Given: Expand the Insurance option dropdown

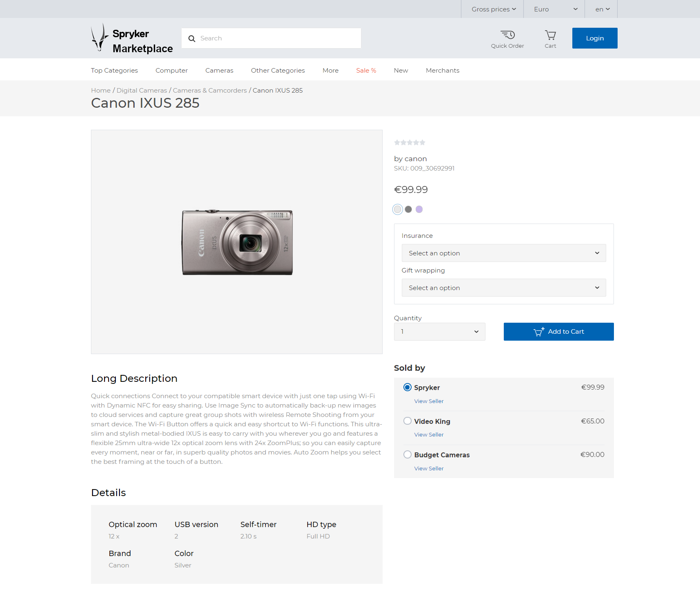Looking at the screenshot, I should click(x=504, y=253).
